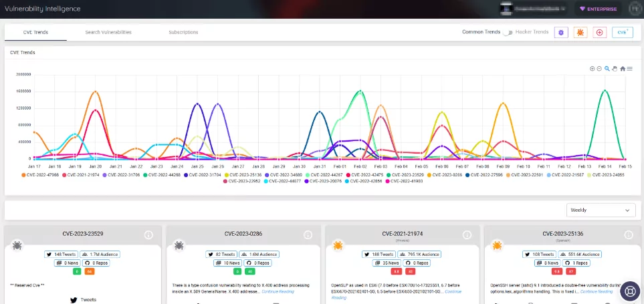Click info icon on CVE-2023-23529 card
This screenshot has height=304, width=644.
(x=148, y=235)
